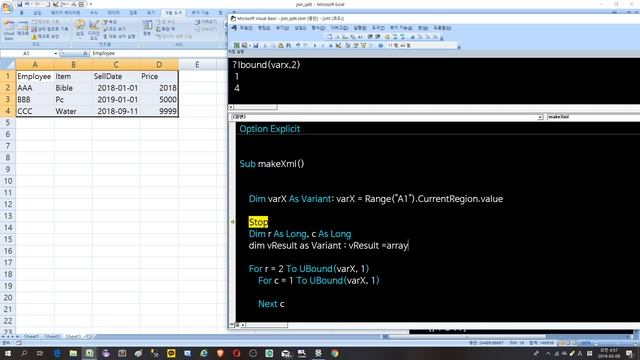Switch to the Sheet1 worksheet tab
The height and width of the screenshot is (360, 640).
click(x=31, y=336)
